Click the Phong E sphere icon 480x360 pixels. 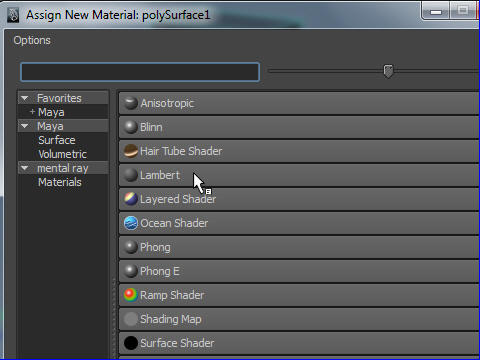tap(131, 271)
